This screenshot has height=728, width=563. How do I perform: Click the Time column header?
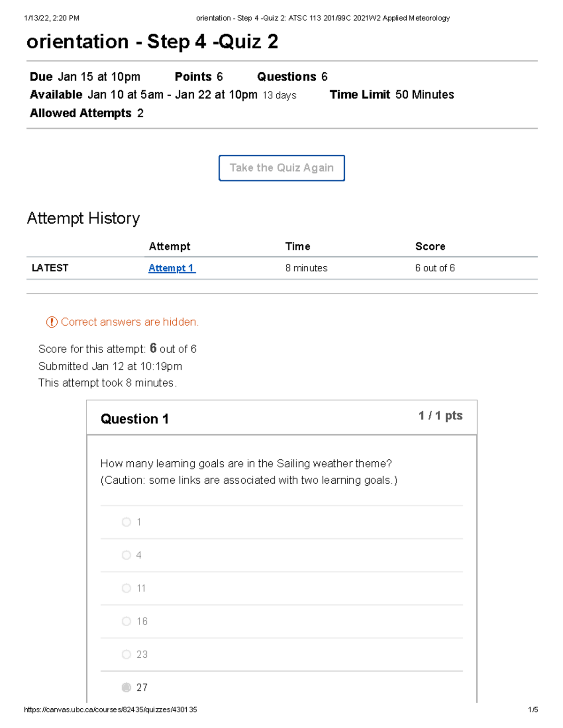[298, 246]
